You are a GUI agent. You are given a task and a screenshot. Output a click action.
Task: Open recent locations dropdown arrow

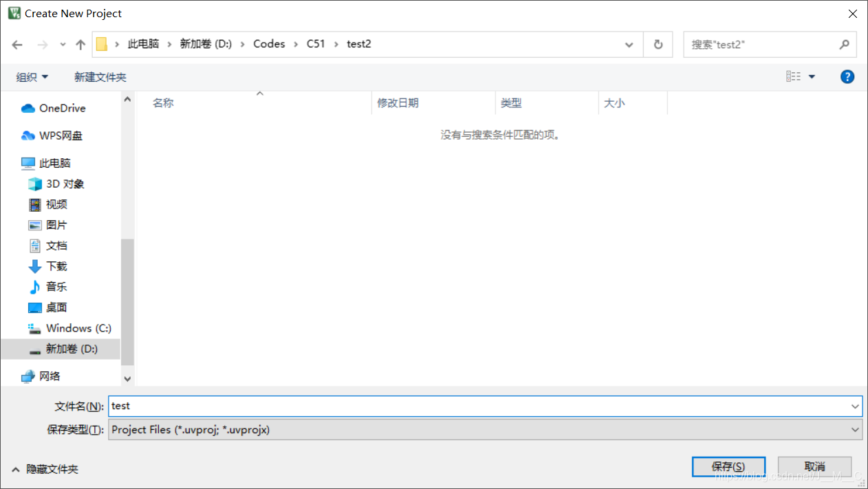click(63, 45)
